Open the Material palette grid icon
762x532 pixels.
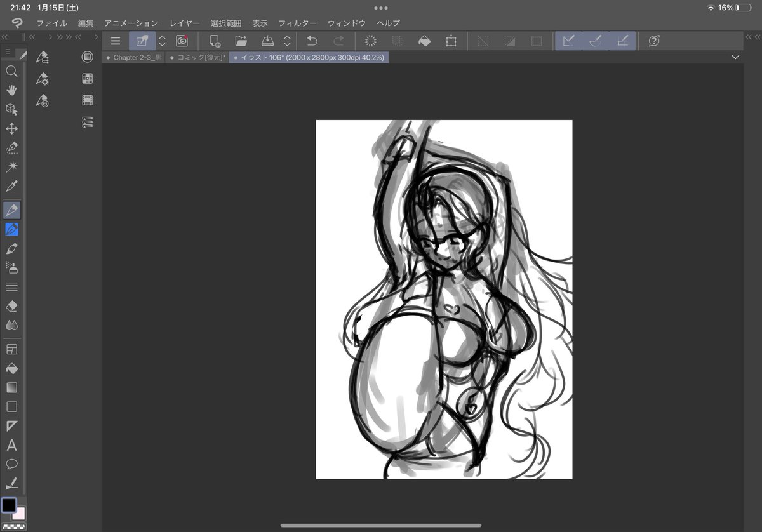tap(88, 79)
